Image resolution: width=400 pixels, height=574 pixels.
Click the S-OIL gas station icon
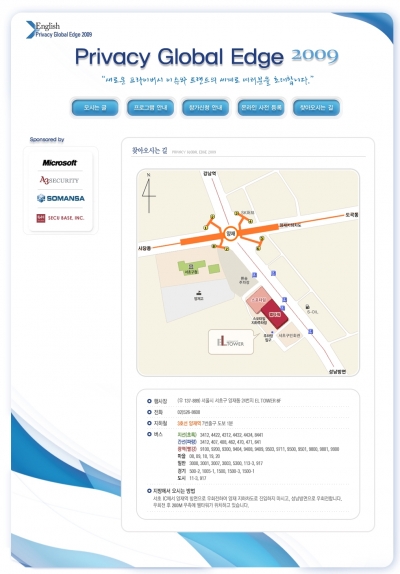(x=307, y=306)
